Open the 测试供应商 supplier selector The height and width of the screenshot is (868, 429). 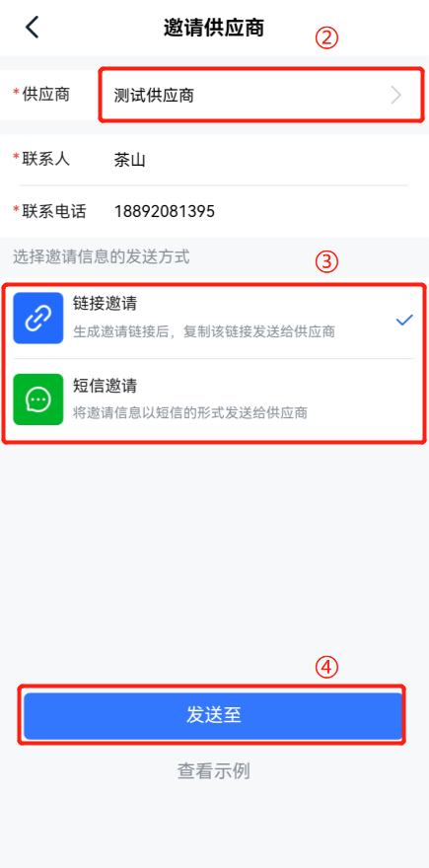[x=260, y=96]
